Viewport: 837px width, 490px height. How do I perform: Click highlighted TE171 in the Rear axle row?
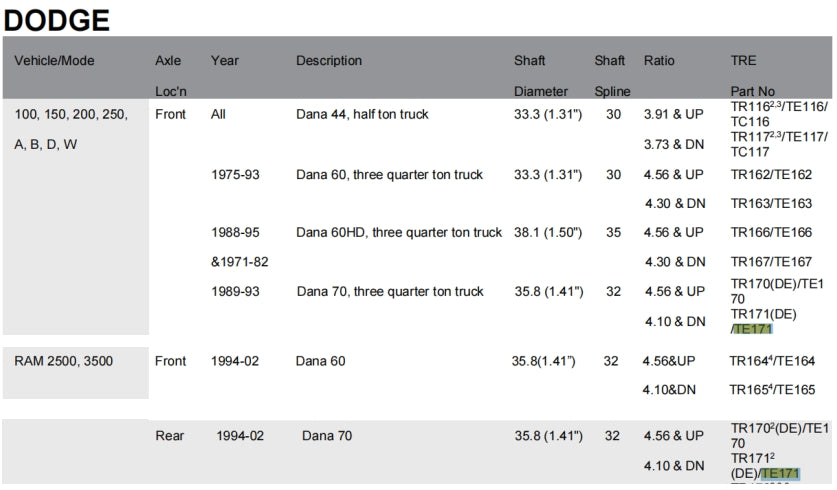click(780, 473)
